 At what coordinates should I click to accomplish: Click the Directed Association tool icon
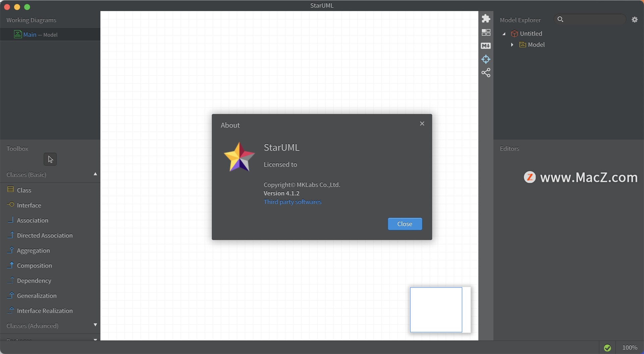[x=10, y=235]
